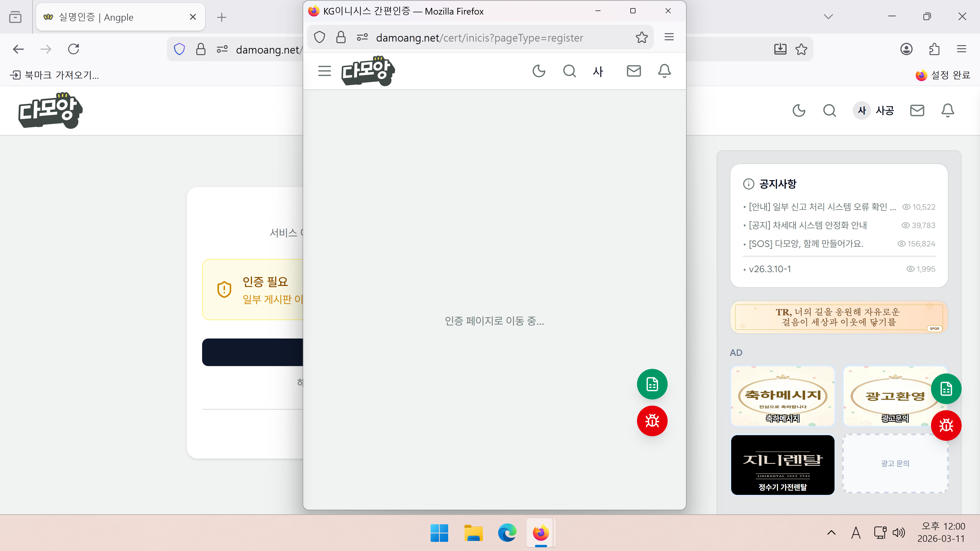Click padlock site info in popup address bar
Screen dimensions: 980x551
(x=341, y=37)
